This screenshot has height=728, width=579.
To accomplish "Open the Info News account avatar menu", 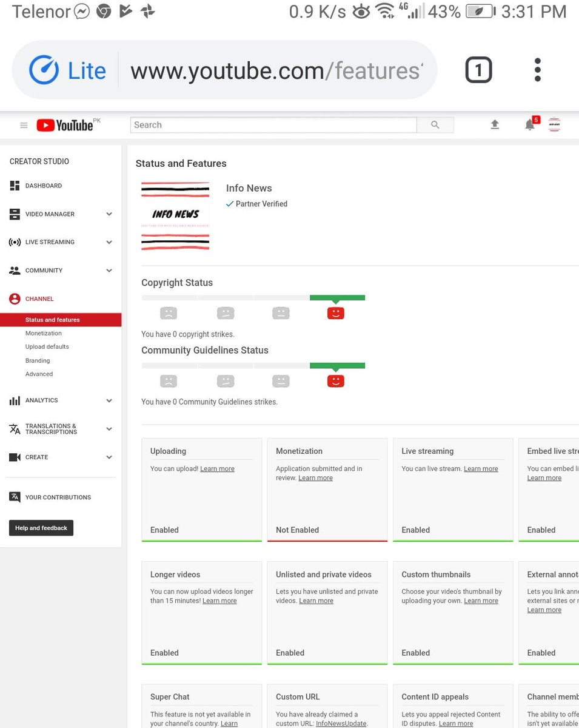I will coord(554,125).
